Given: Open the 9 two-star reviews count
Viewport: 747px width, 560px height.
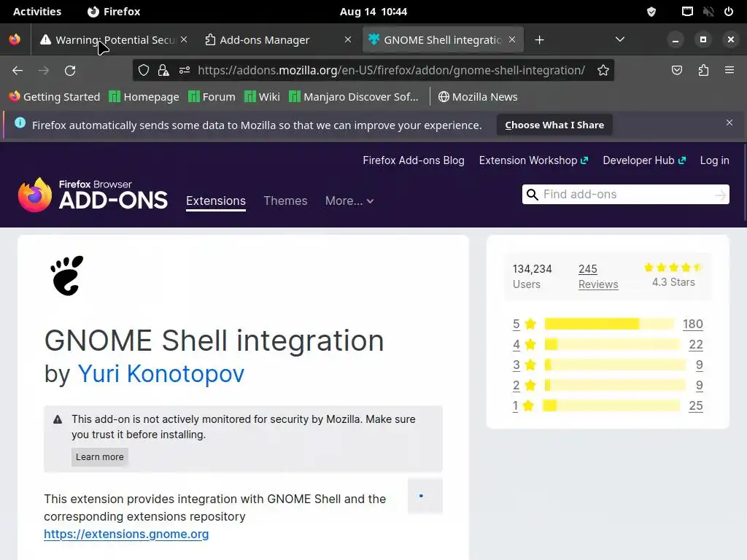Looking at the screenshot, I should click(x=699, y=385).
